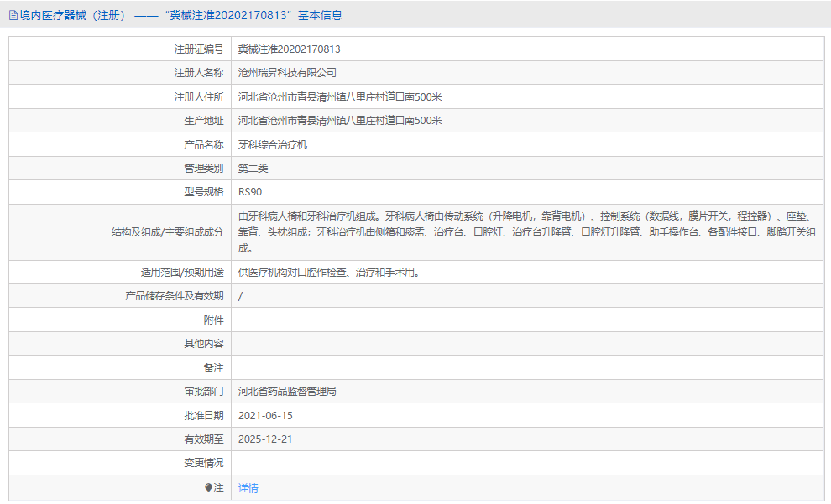This screenshot has width=831, height=504.
Task: Click the document icon before the page title
Action: tap(12, 14)
